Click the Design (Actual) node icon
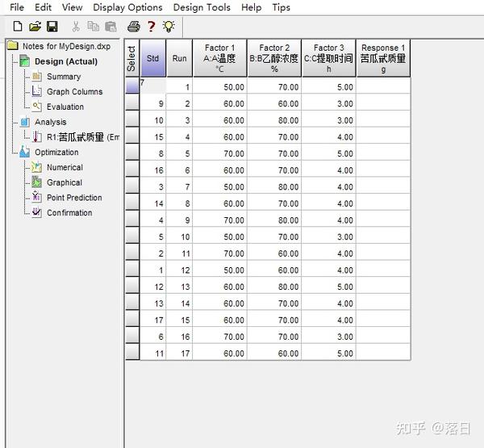The image size is (484, 448). coord(25,61)
